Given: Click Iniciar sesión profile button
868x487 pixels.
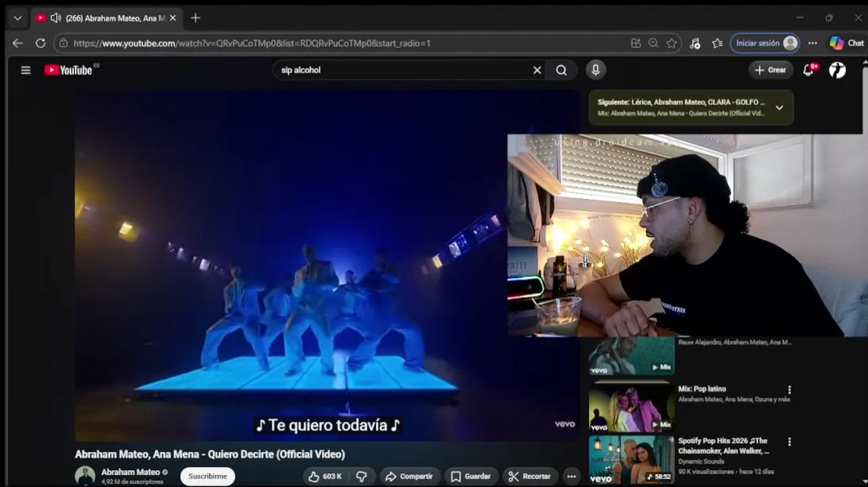Looking at the screenshot, I should [x=765, y=43].
